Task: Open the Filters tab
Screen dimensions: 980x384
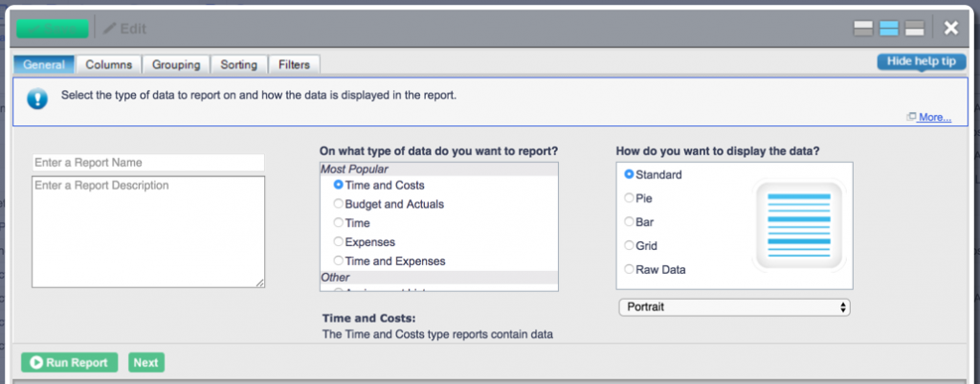Action: (x=295, y=64)
